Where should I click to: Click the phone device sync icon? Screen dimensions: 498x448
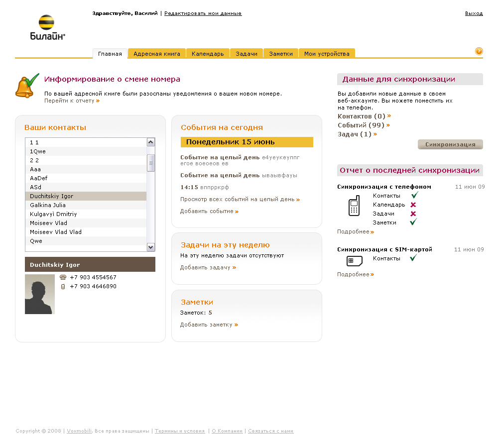[x=354, y=206]
